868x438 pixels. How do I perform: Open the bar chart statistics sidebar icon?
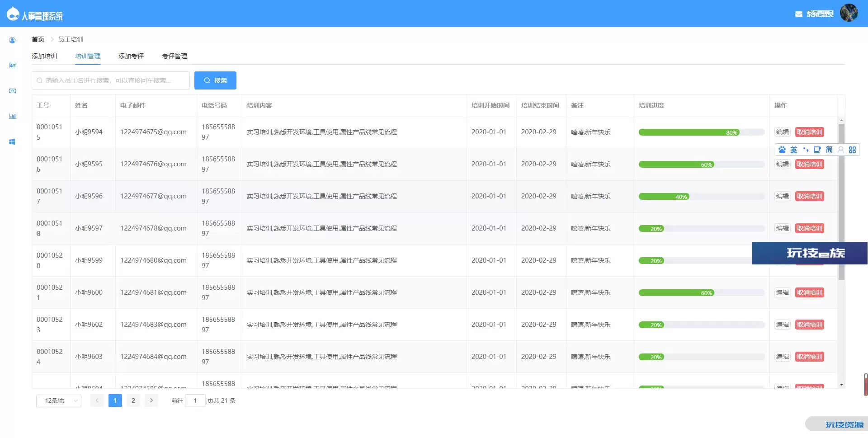(x=12, y=116)
